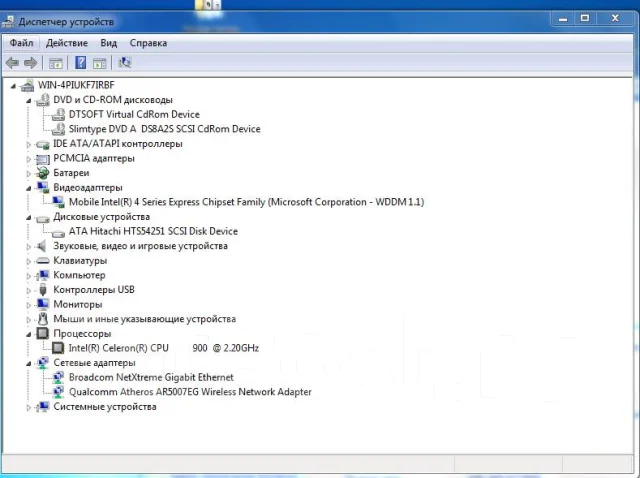
Task: Click the ATA Hitachi disk icon
Action: point(58,233)
